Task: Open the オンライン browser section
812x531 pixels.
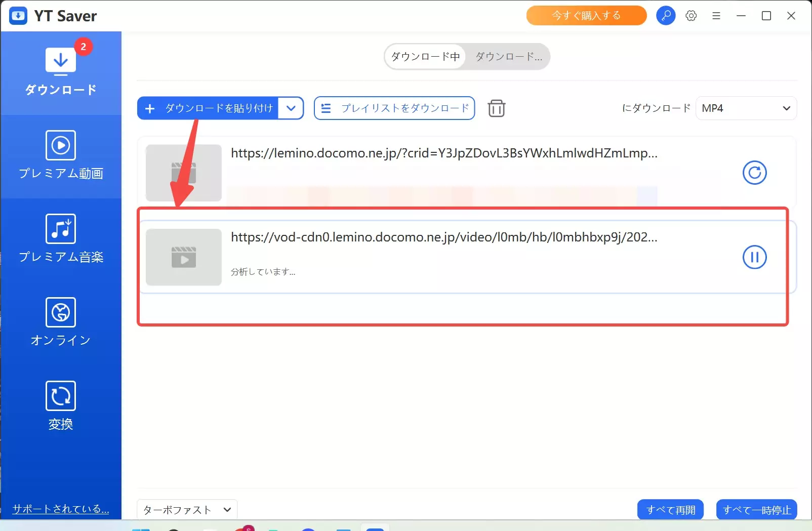Action: 61,322
